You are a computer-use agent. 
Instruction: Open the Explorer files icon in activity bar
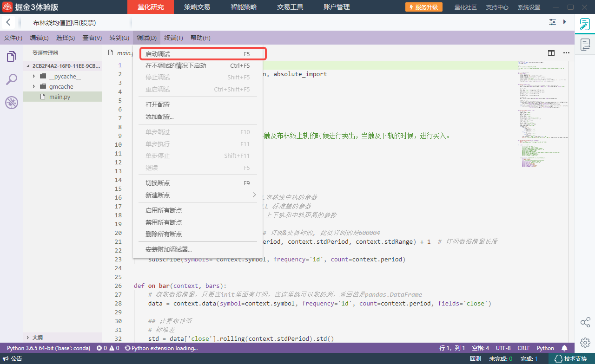click(x=11, y=57)
